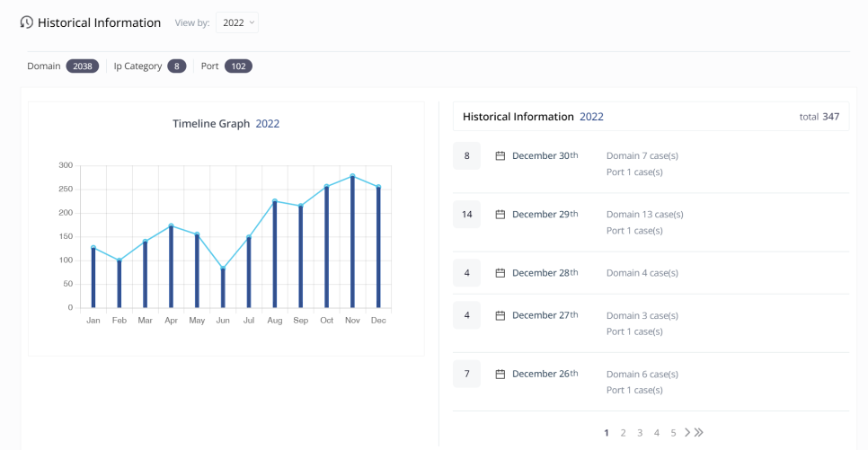
Task: Click "Domain 6 case(s)" text
Action: tap(642, 375)
